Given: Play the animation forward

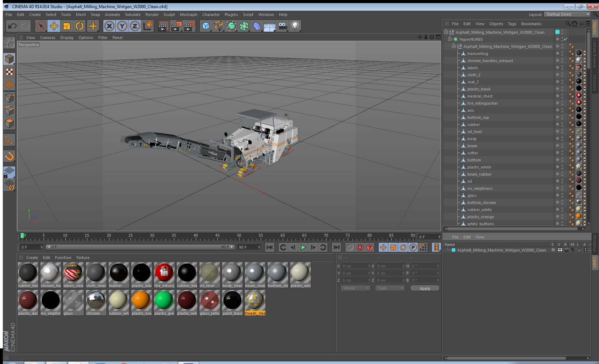Looking at the screenshot, I should (x=303, y=247).
